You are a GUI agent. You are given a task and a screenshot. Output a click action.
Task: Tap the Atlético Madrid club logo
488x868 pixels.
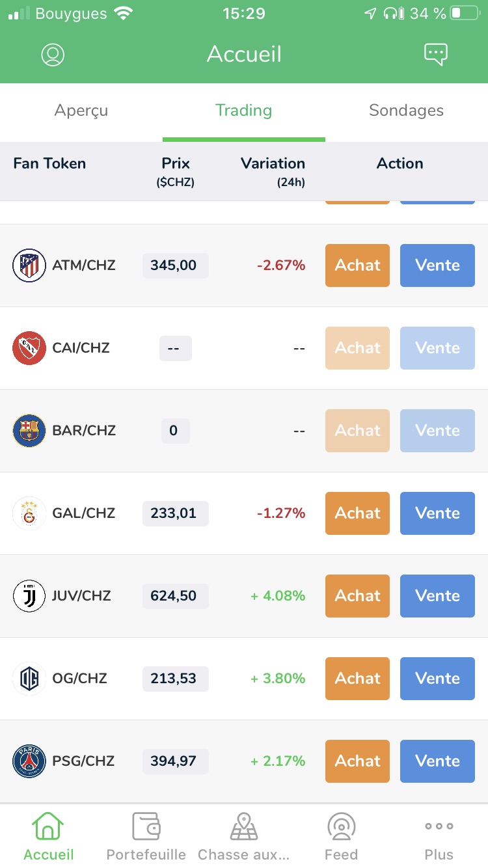(29, 265)
